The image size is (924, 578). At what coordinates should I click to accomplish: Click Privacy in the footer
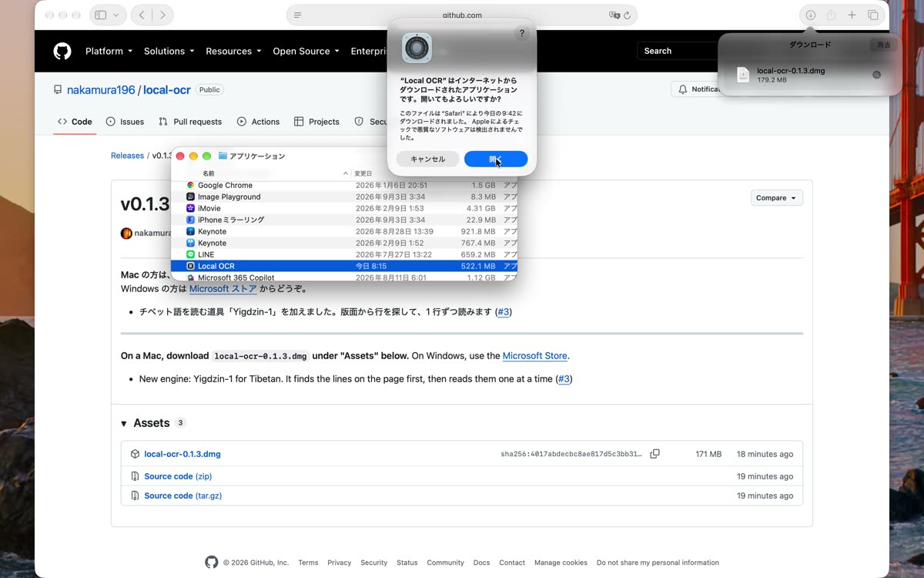point(339,563)
